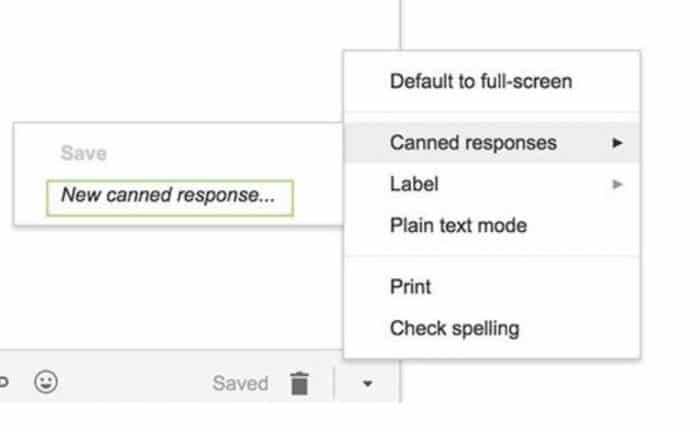Expand the Canned responses submenu arrow
700x431 pixels.
pyautogui.click(x=618, y=143)
